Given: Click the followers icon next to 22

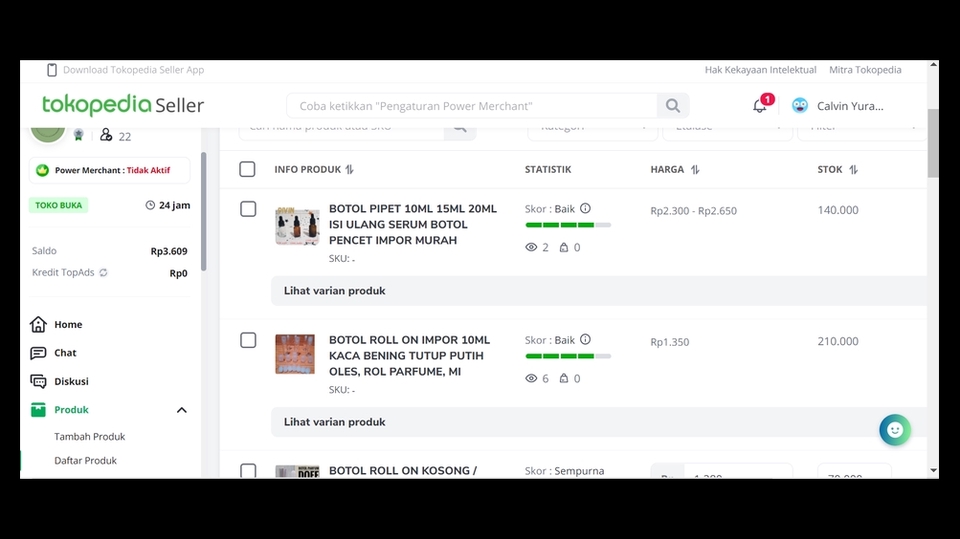Looking at the screenshot, I should coord(106,135).
